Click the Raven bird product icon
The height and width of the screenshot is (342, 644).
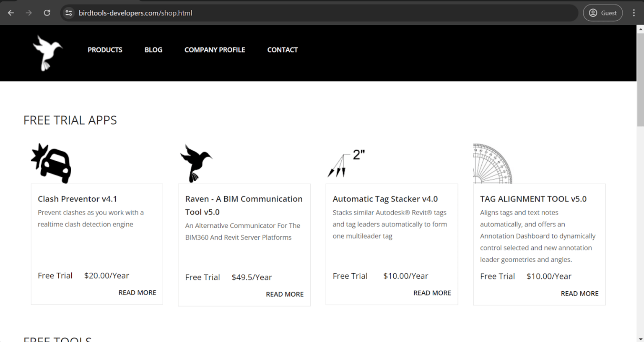[x=196, y=162]
